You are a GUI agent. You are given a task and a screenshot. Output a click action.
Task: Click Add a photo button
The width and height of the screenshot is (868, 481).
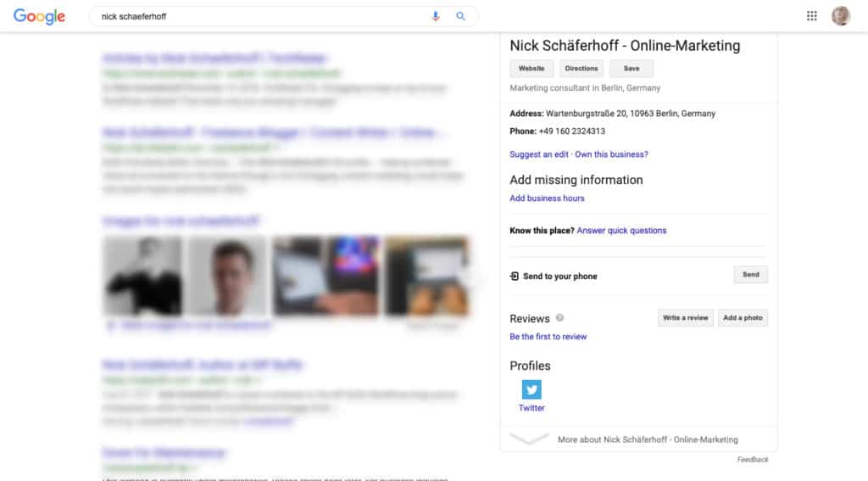[x=743, y=318]
